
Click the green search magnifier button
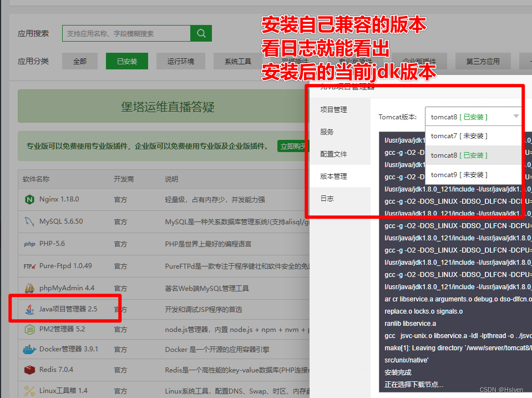(x=201, y=33)
